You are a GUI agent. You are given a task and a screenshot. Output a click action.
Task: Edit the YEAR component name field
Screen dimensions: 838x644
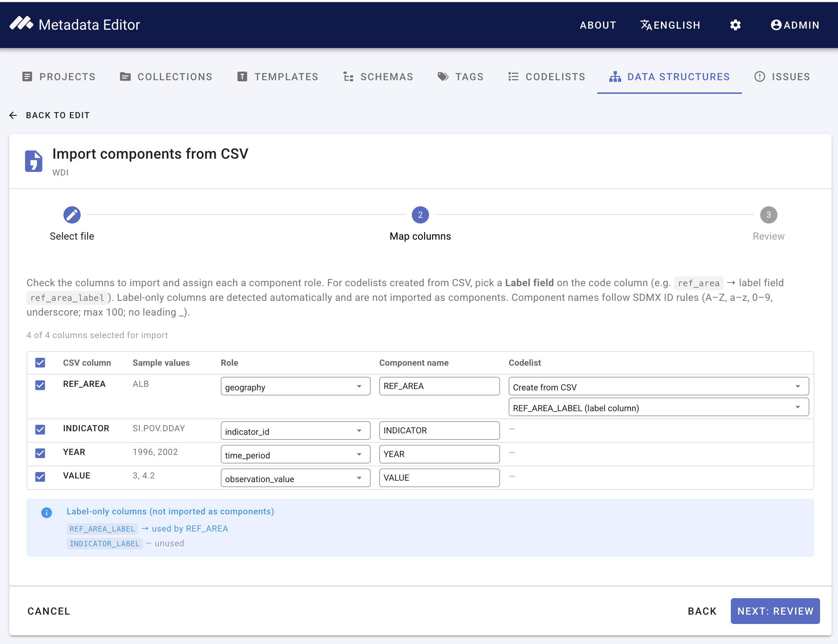pos(439,455)
